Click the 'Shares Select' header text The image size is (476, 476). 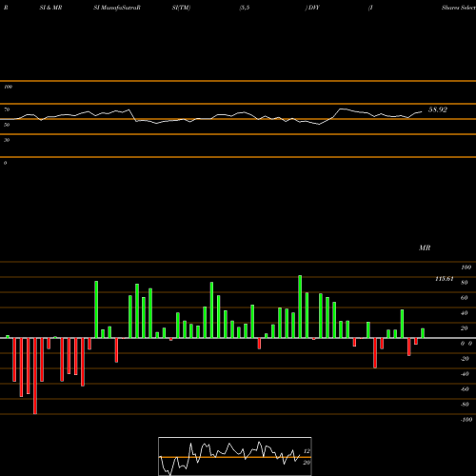[x=459, y=8]
